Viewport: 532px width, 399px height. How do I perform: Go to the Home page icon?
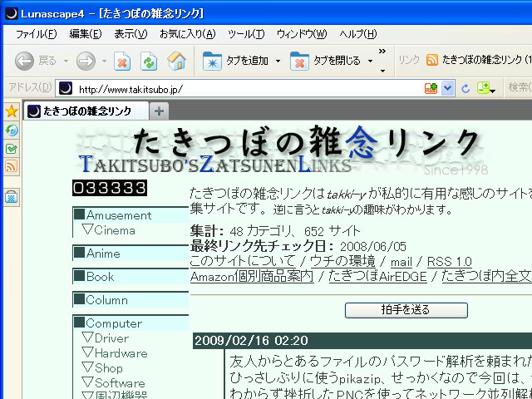tap(176, 61)
